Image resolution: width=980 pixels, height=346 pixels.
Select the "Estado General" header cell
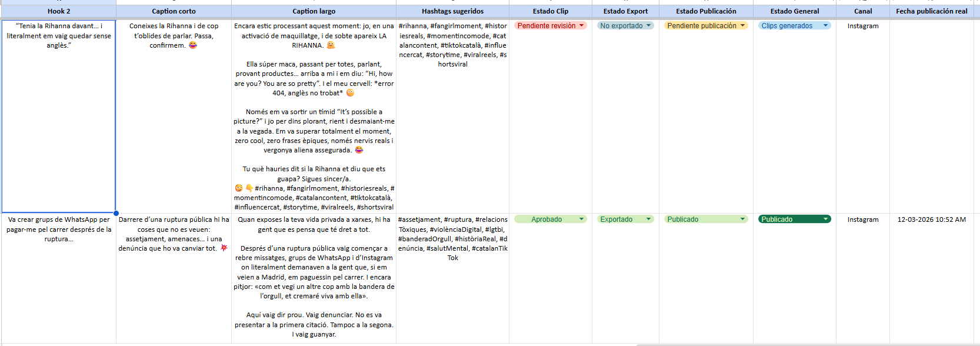coord(795,11)
